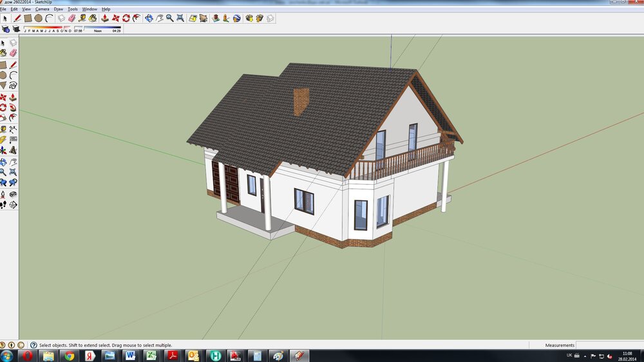This screenshot has width=644, height=362.
Task: Click the Windows Start button
Action: tap(8, 356)
